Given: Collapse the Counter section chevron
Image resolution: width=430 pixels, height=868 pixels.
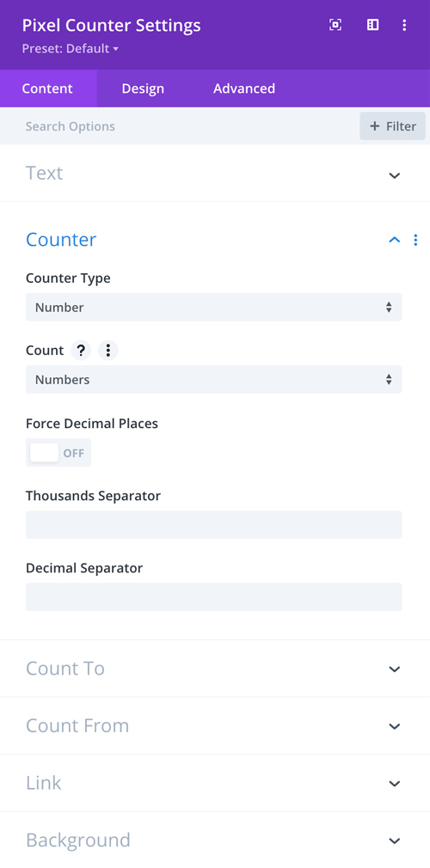Looking at the screenshot, I should [x=395, y=240].
